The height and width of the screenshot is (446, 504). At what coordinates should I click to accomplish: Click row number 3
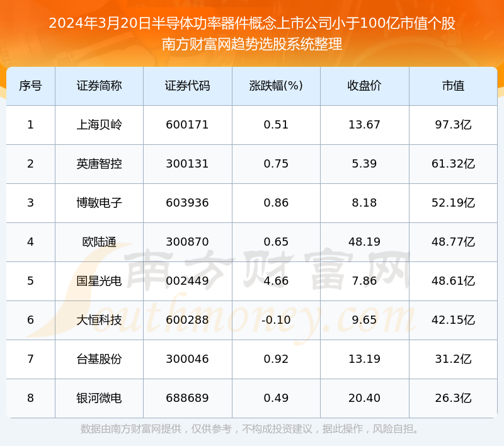[30, 203]
